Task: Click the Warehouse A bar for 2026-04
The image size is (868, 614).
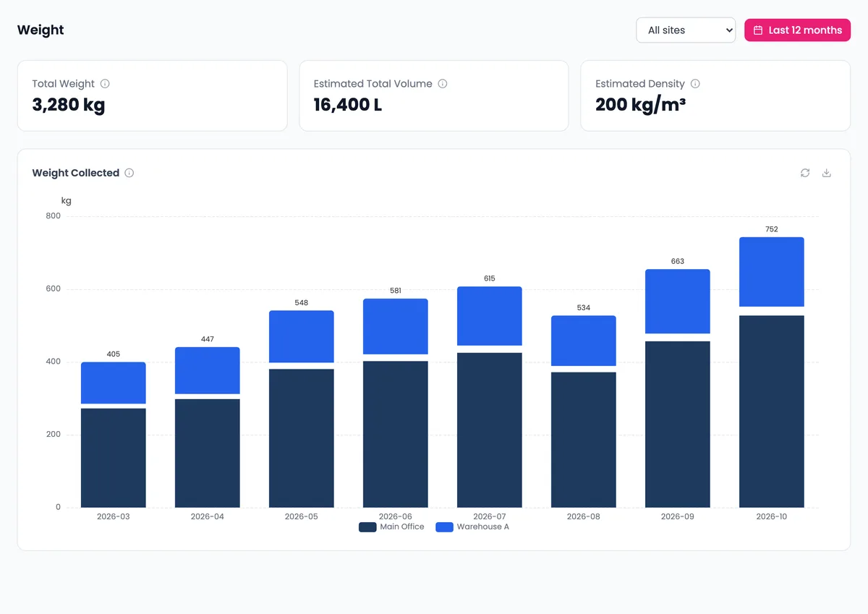Action: pyautogui.click(x=208, y=370)
